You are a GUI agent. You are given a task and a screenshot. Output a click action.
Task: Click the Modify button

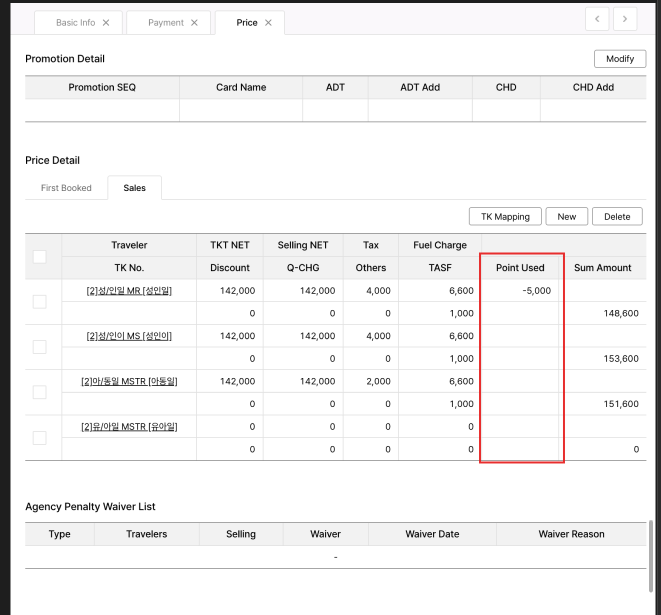(x=619, y=59)
